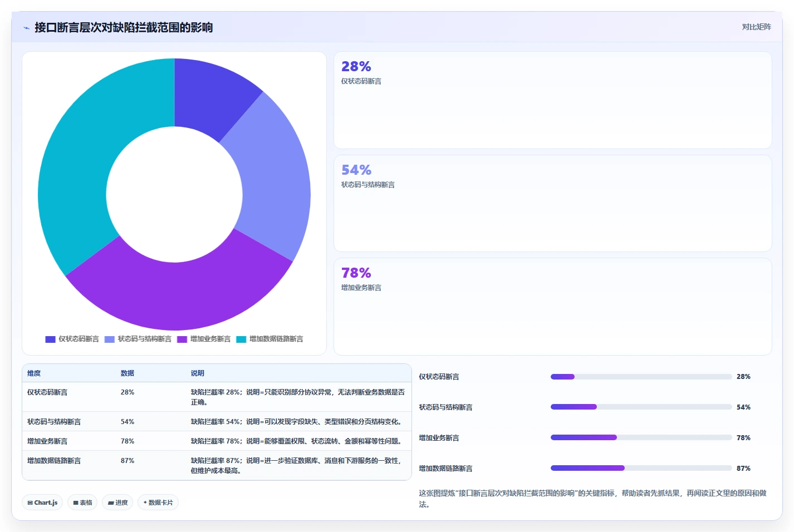This screenshot has height=532, width=794.
Task: Click the 进度 tag chip
Action: (x=117, y=503)
